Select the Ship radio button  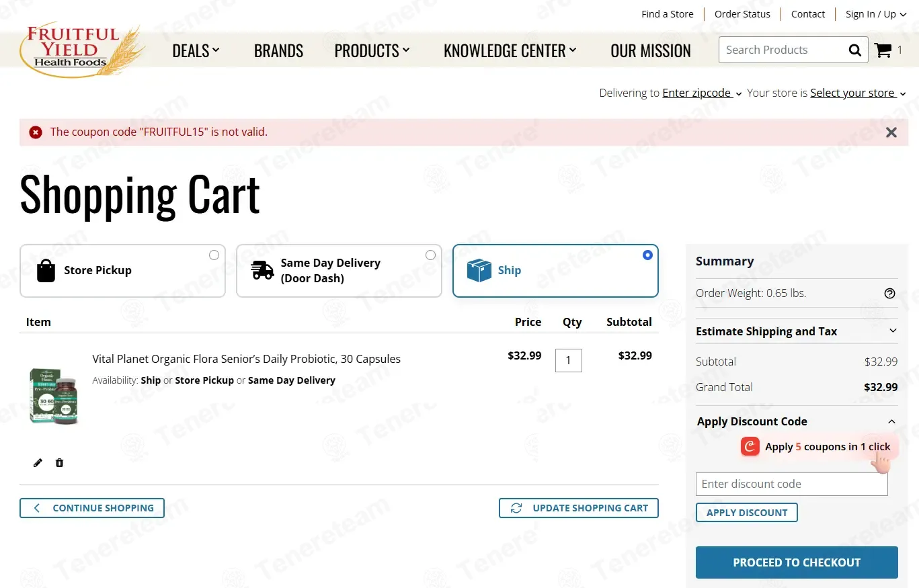pyautogui.click(x=647, y=255)
